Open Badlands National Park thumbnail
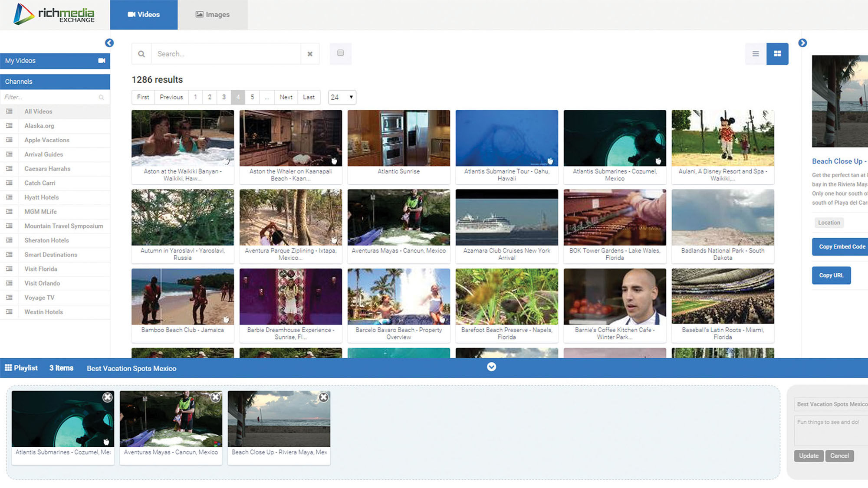The height and width of the screenshot is (488, 868). 723,217
